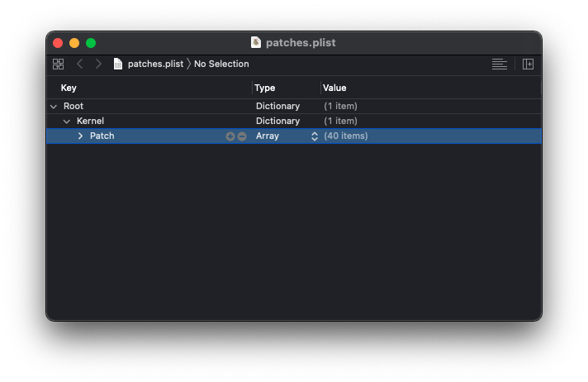
Task: Collapse the Root dictionary node
Action: tap(54, 107)
